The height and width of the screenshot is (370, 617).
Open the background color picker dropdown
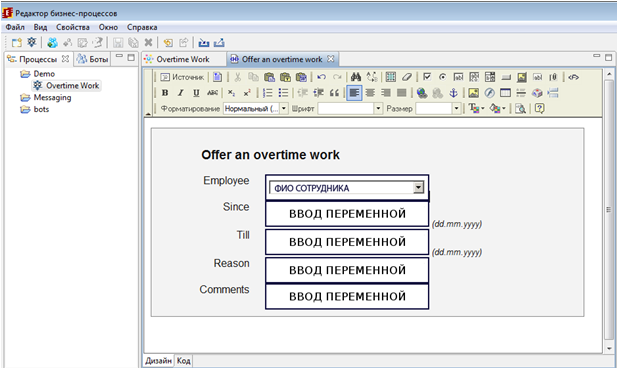point(497,108)
